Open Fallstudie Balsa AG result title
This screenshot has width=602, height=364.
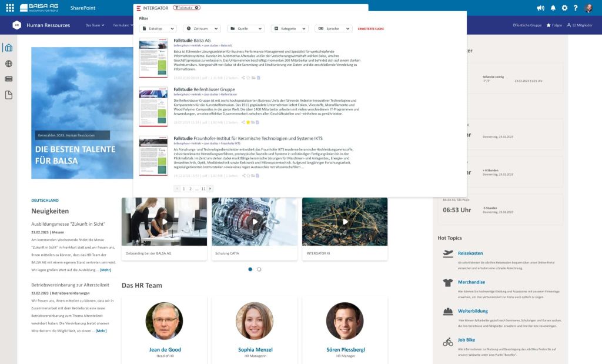(192, 41)
